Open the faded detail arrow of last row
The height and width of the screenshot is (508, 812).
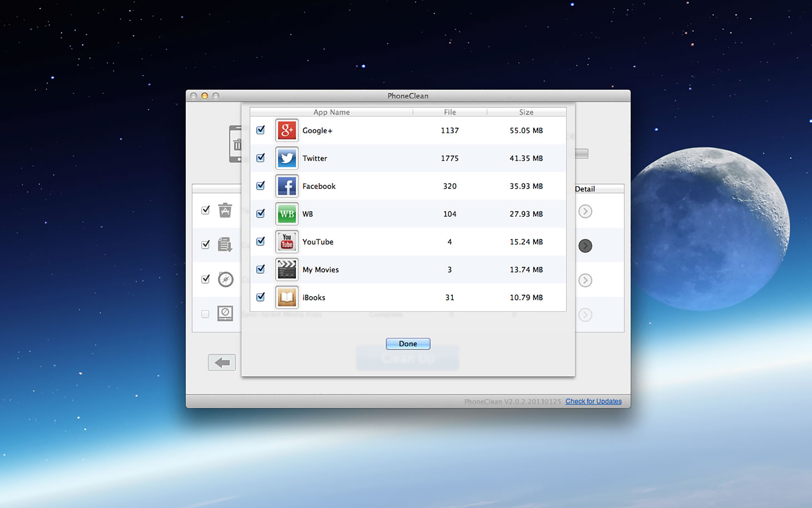tap(585, 315)
